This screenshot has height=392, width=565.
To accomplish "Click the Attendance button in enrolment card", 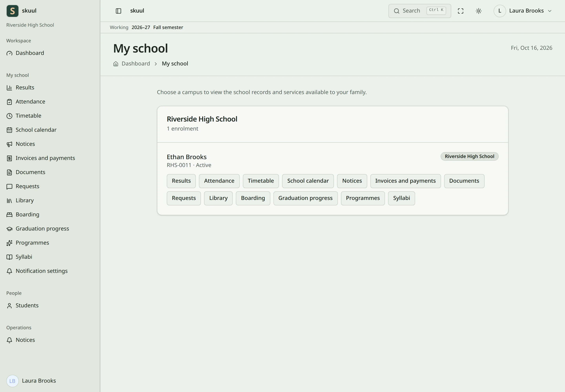I will [x=219, y=181].
